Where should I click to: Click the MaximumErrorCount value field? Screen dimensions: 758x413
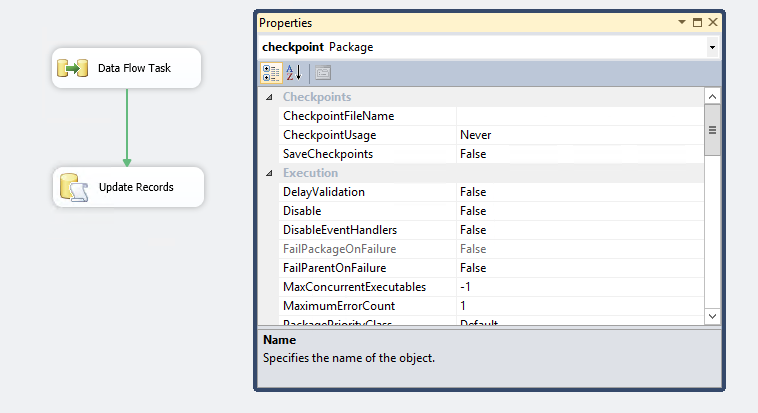(578, 306)
